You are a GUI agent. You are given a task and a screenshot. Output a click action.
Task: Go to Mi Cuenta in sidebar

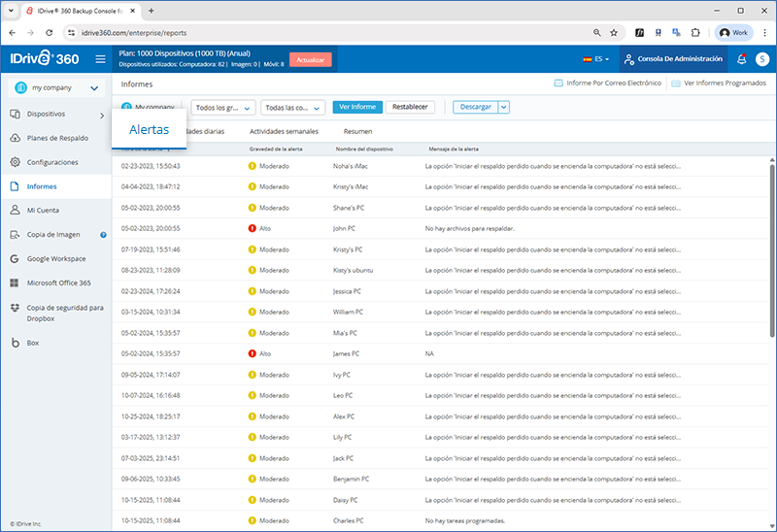point(45,210)
